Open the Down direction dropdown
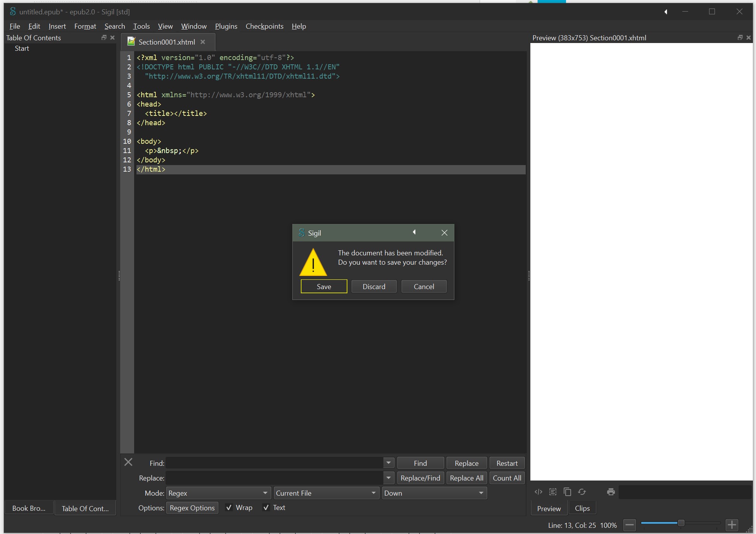This screenshot has width=756, height=534. [434, 493]
